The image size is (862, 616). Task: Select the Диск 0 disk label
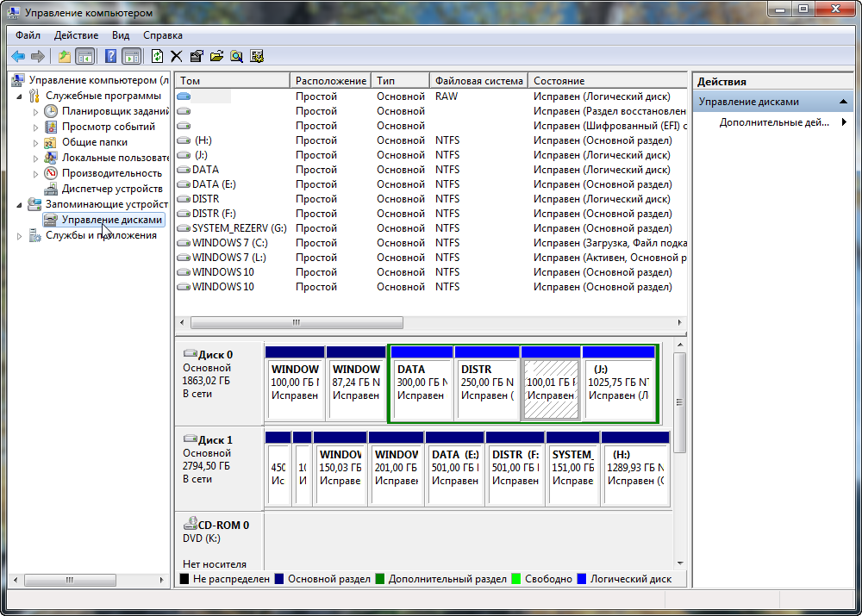[x=215, y=355]
